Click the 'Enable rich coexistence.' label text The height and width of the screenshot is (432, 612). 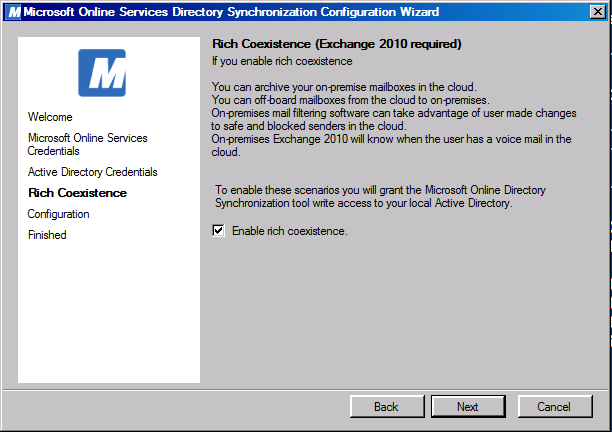290,231
